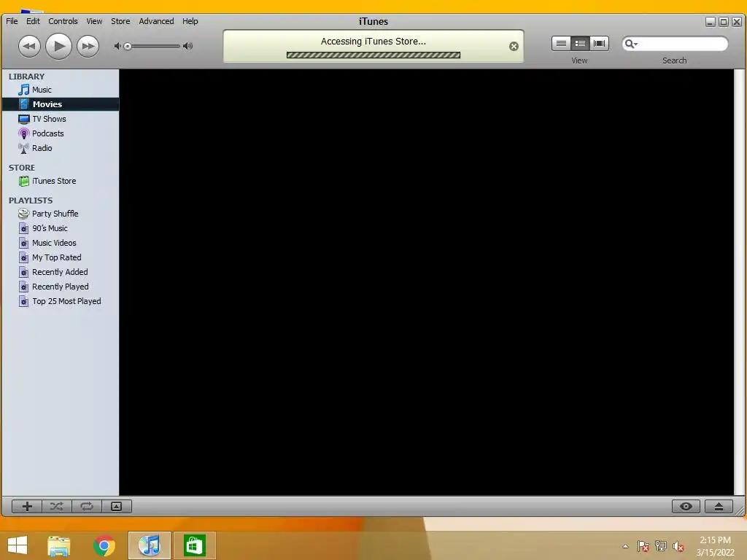Show hidden system tray icons
Viewport: 747px width, 560px height.
coord(625,546)
